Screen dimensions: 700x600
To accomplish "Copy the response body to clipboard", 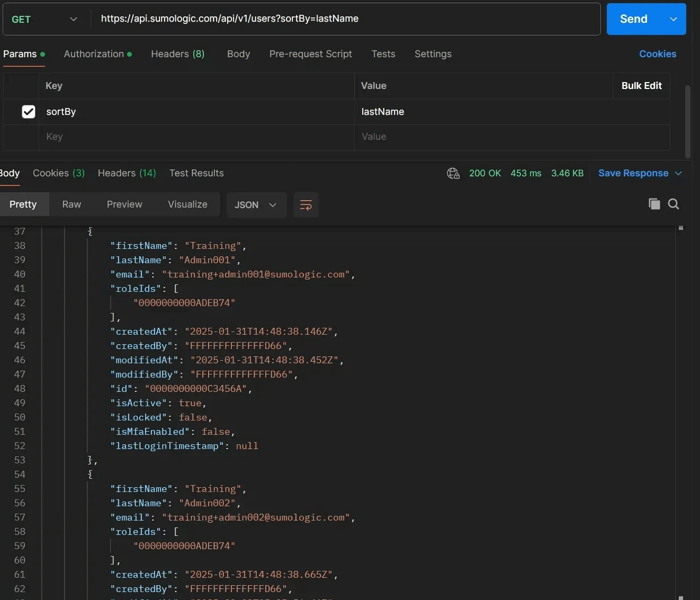I will point(654,204).
